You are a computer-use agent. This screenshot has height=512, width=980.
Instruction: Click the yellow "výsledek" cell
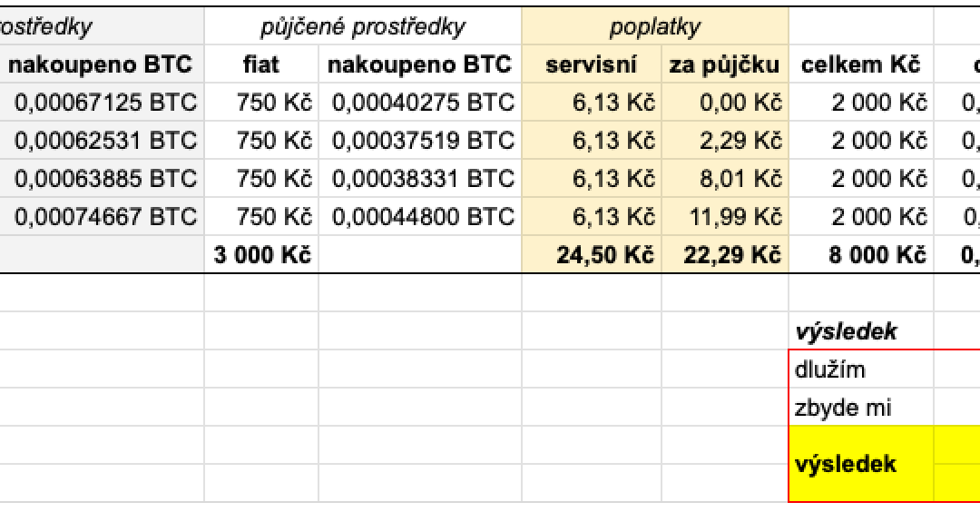(860, 464)
